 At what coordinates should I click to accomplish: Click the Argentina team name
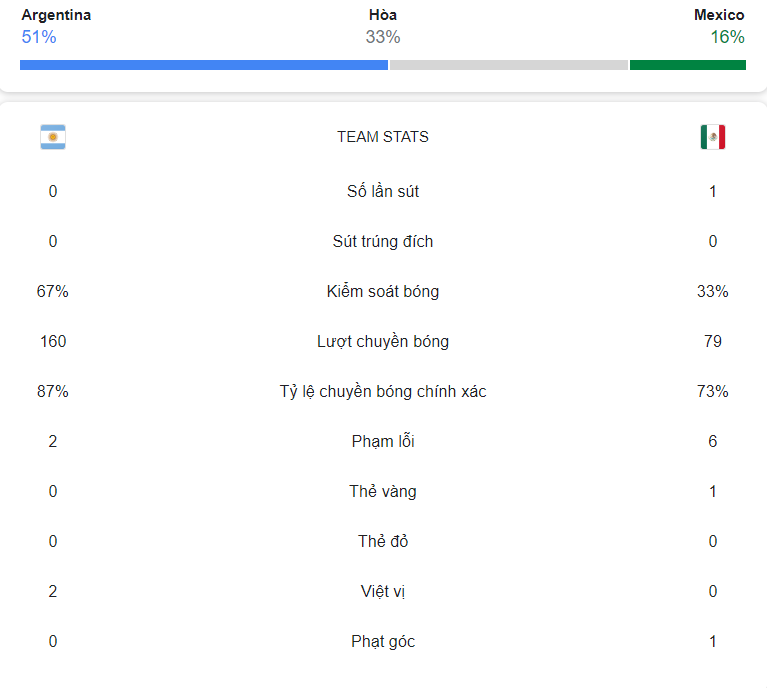56,15
